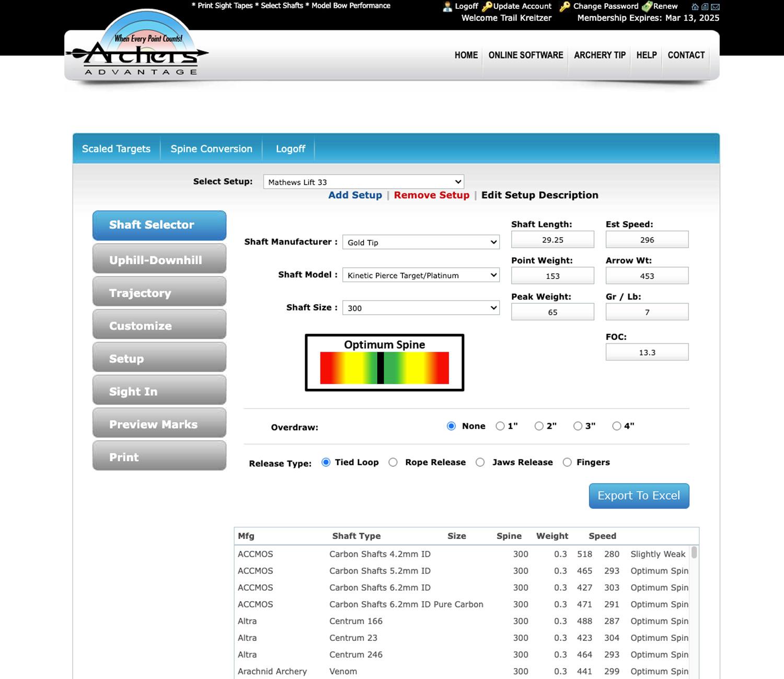This screenshot has width=784, height=679.
Task: Open the Shaft Manufacturer dropdown
Action: tap(421, 242)
